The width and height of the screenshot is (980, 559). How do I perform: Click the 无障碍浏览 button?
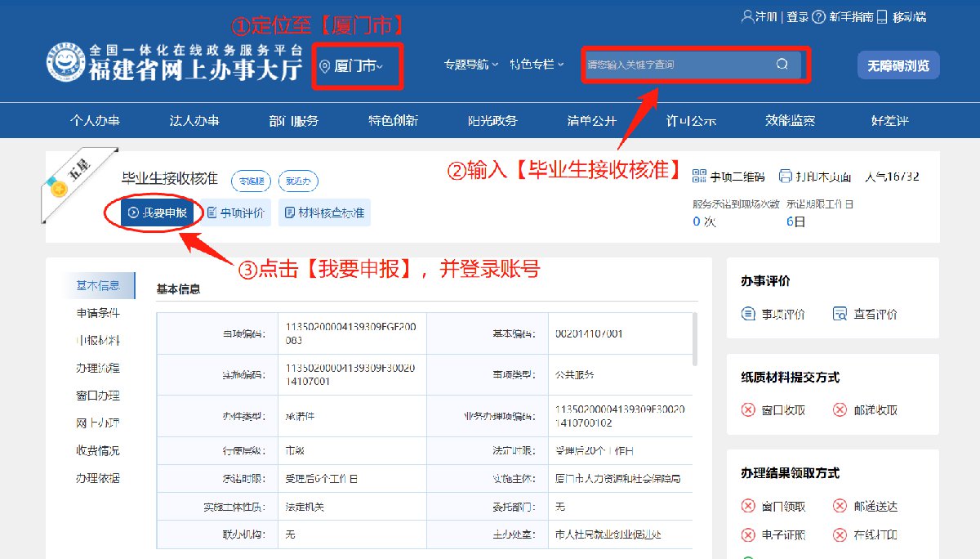[898, 65]
